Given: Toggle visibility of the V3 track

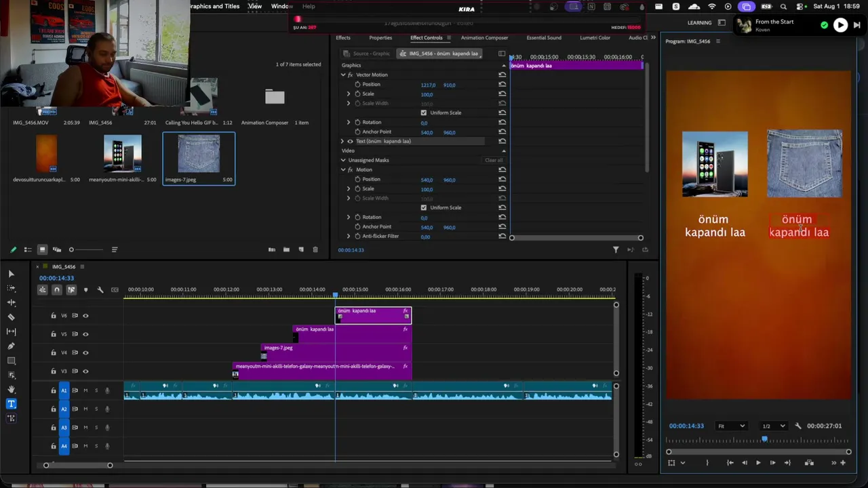Looking at the screenshot, I should (85, 371).
